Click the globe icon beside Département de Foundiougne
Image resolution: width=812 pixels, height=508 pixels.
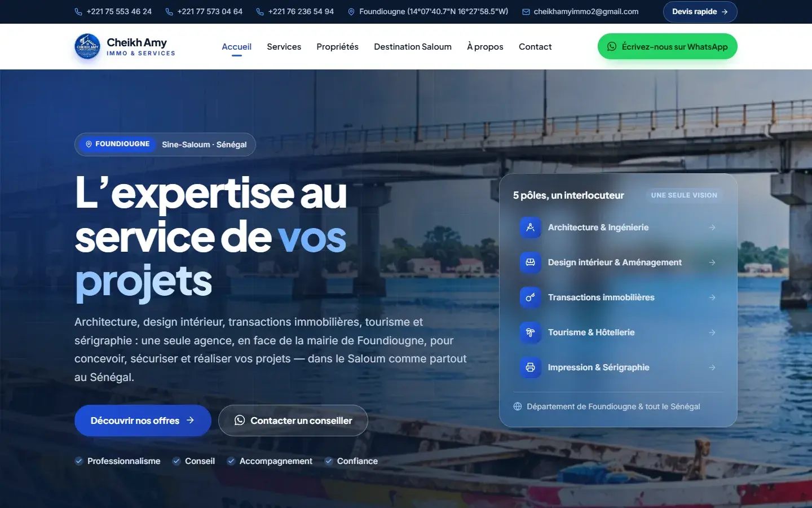coord(518,406)
